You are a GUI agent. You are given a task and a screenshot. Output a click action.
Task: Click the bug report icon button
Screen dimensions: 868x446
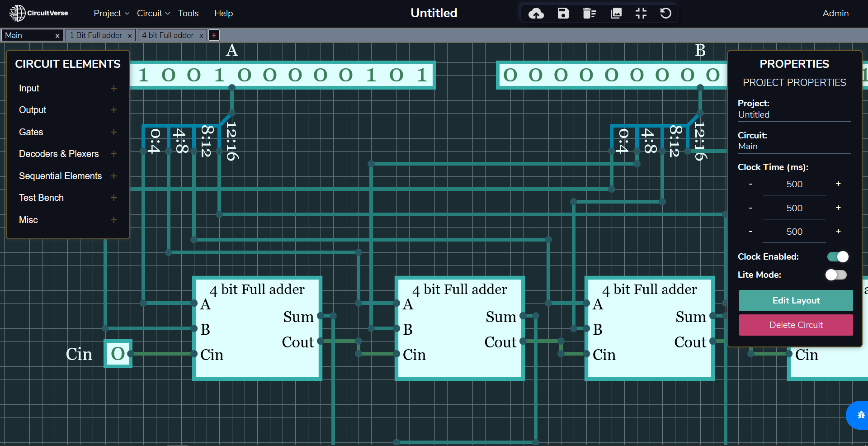click(860, 415)
